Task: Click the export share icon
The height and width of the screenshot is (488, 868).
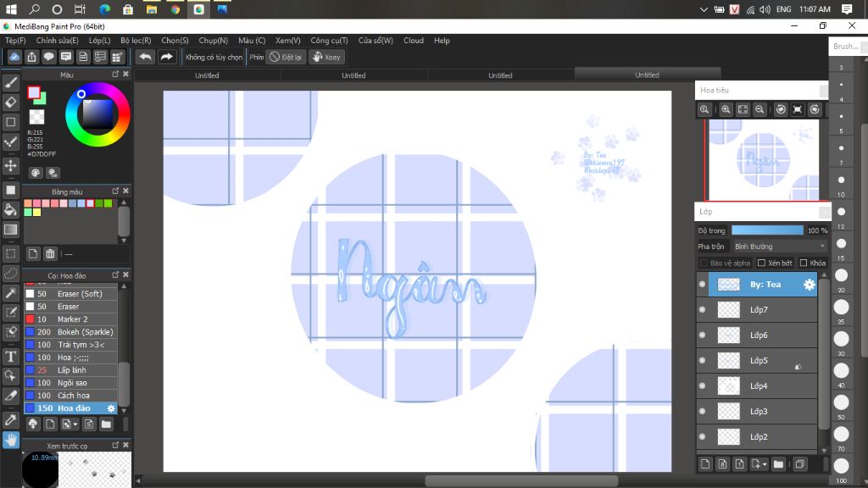Action: 31,57
